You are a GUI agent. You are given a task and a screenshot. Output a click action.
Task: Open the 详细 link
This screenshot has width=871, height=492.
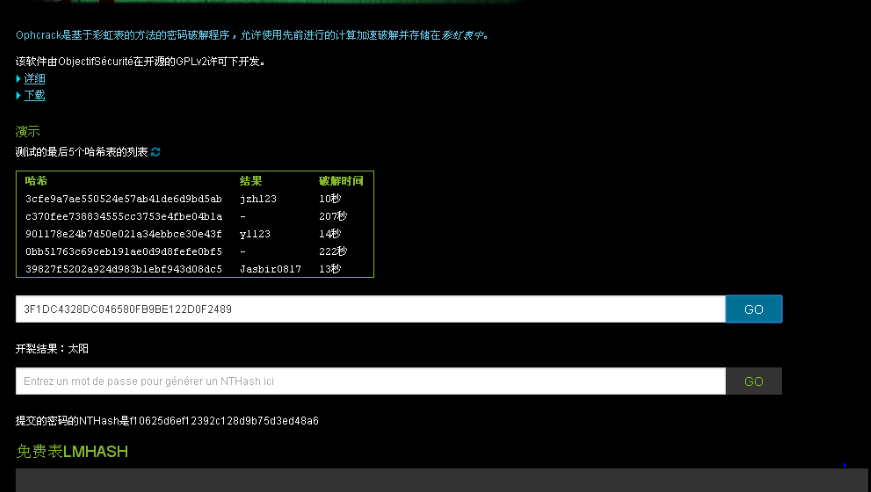point(34,79)
